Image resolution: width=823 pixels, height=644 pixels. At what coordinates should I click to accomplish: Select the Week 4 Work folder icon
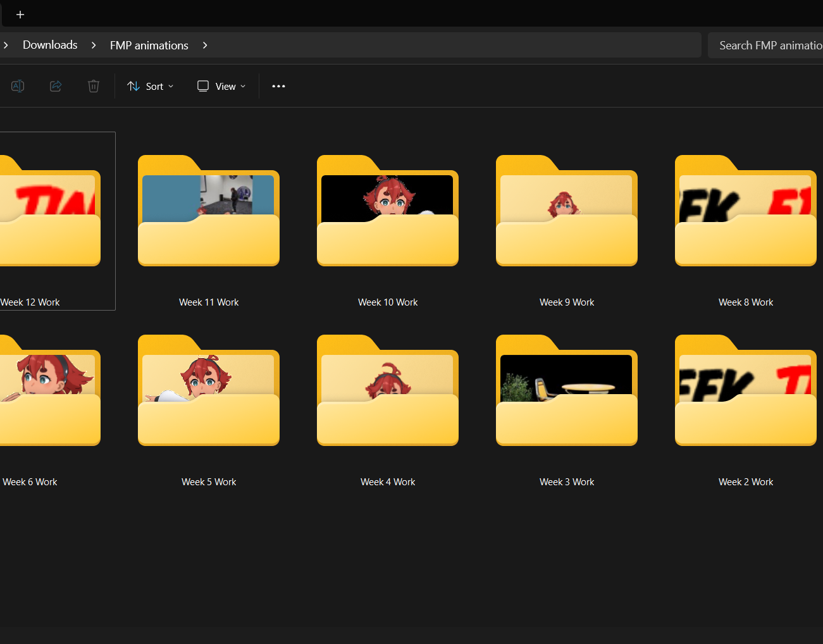(x=388, y=390)
